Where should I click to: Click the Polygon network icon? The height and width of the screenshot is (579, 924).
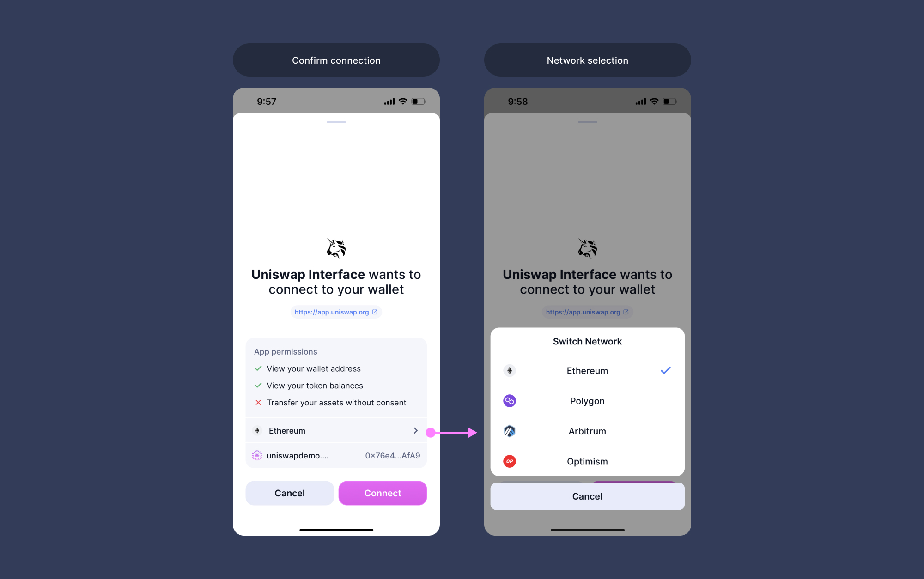509,400
